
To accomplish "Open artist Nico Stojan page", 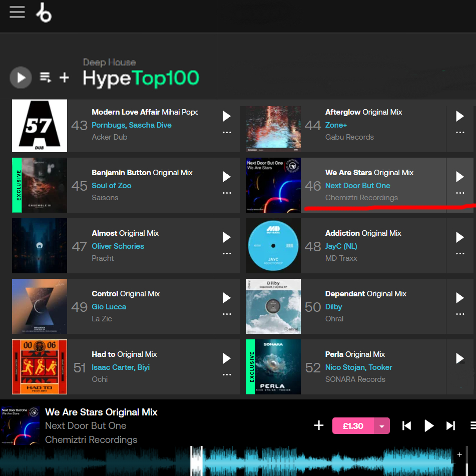I will coord(345,367).
